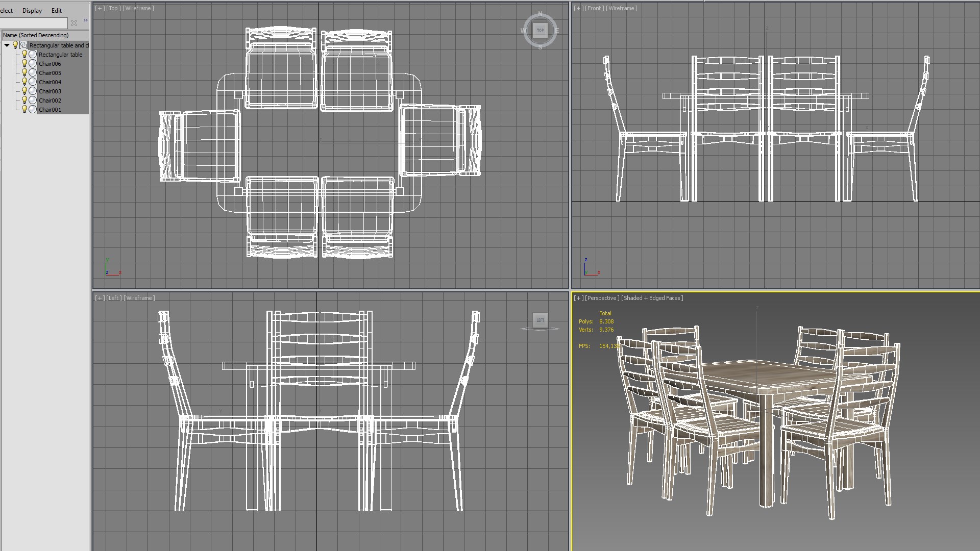Toggle visibility bulb of the table group
The image size is (980, 551).
tap(15, 45)
